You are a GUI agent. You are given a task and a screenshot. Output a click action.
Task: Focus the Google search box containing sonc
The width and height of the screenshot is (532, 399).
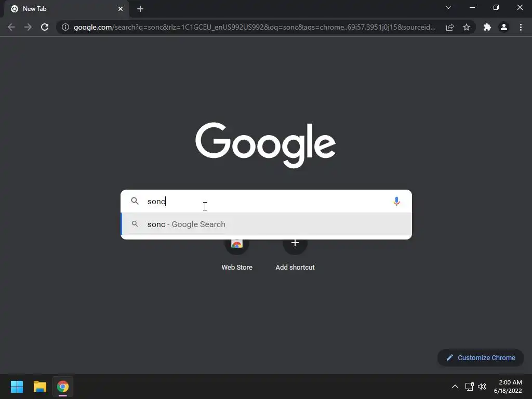tap(266, 201)
